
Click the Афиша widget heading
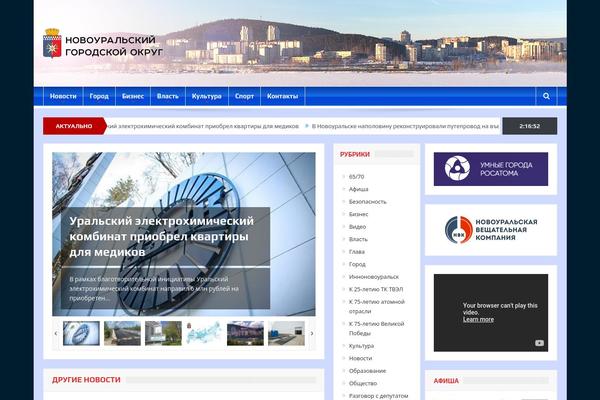pos(446,381)
